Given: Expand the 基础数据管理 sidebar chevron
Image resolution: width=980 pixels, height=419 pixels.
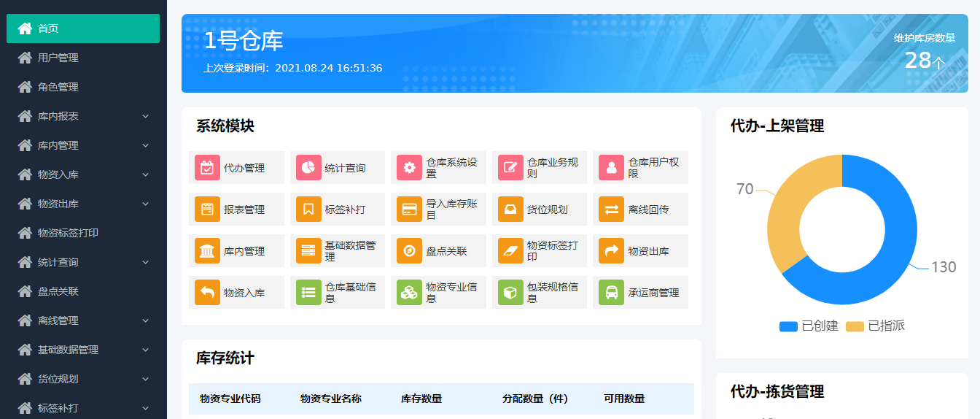Looking at the screenshot, I should (x=145, y=350).
